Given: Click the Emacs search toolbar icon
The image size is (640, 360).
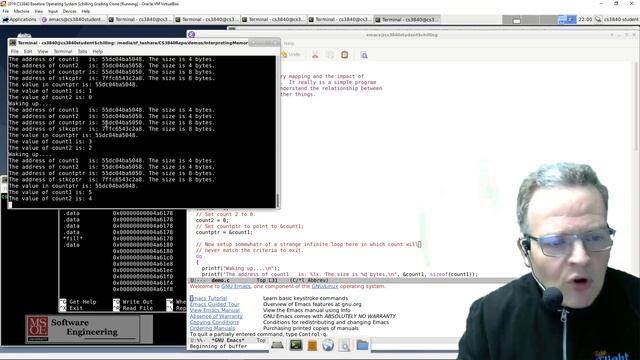Looking at the screenshot, I should click(x=364, y=55).
